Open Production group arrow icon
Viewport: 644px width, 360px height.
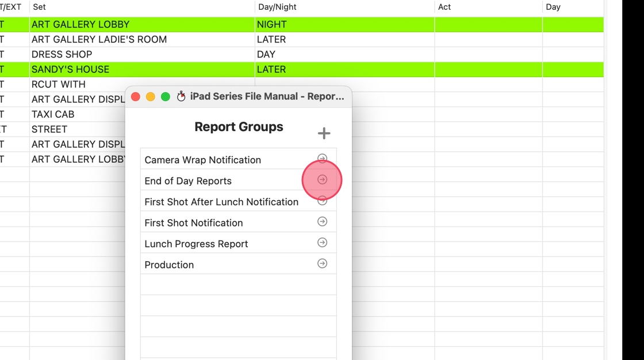point(323,263)
